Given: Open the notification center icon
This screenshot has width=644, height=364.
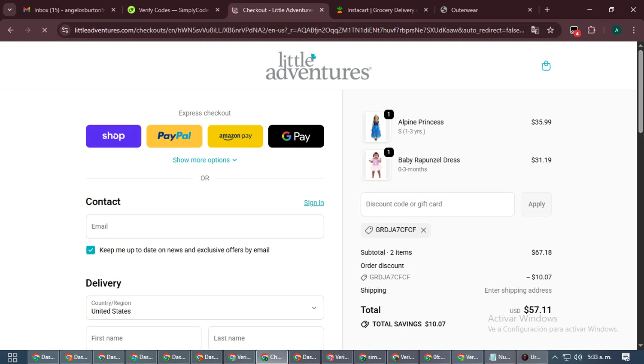Looking at the screenshot, I should [x=626, y=357].
